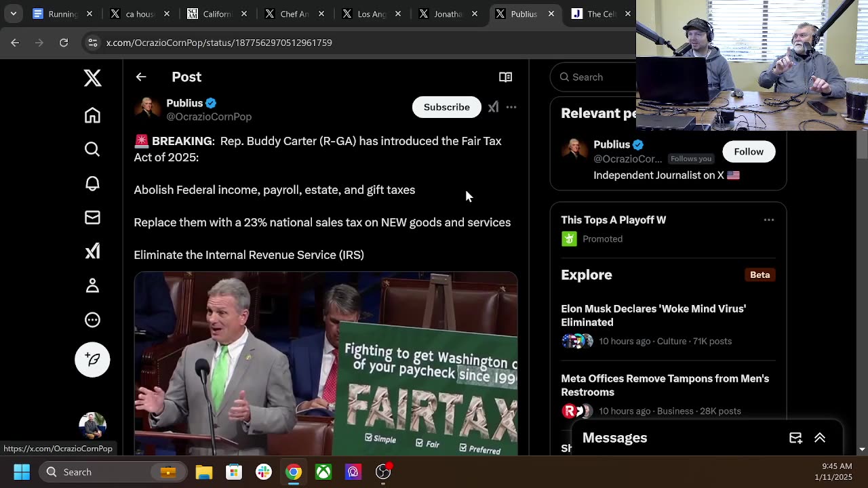The width and height of the screenshot is (868, 488).
Task: Open Grok icon in sidebar
Action: [92, 251]
